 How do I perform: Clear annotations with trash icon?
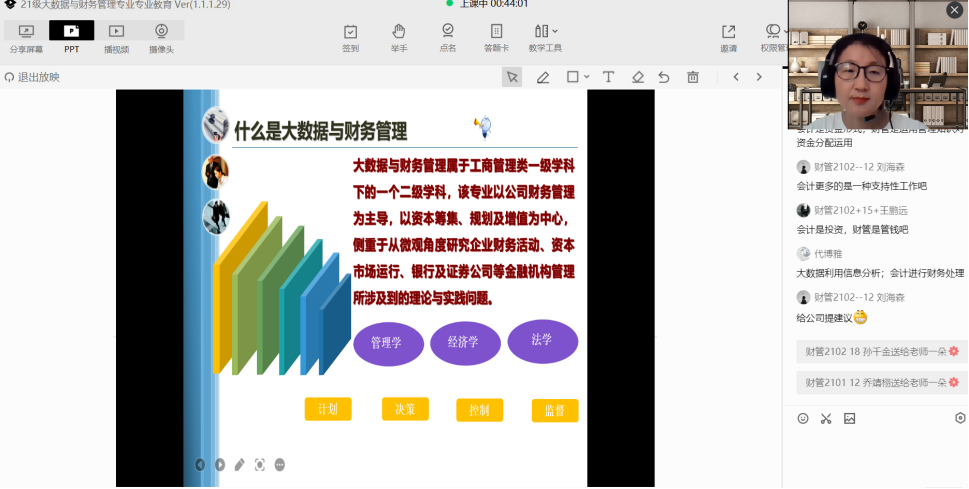(693, 77)
